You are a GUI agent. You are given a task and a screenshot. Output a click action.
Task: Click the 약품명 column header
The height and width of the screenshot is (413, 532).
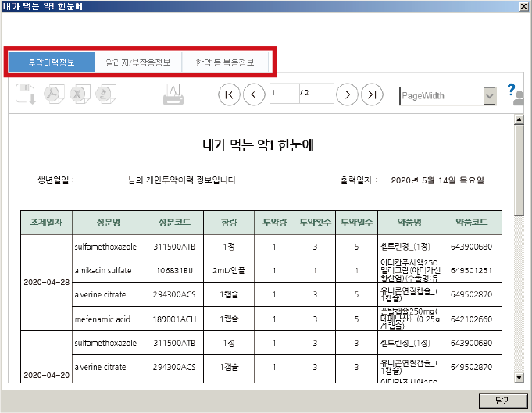click(x=409, y=223)
